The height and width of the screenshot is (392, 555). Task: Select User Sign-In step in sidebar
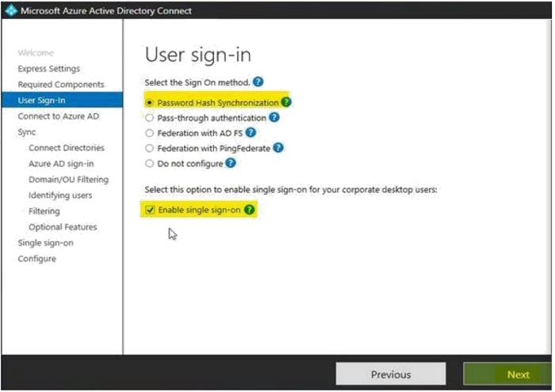pyautogui.click(x=63, y=100)
